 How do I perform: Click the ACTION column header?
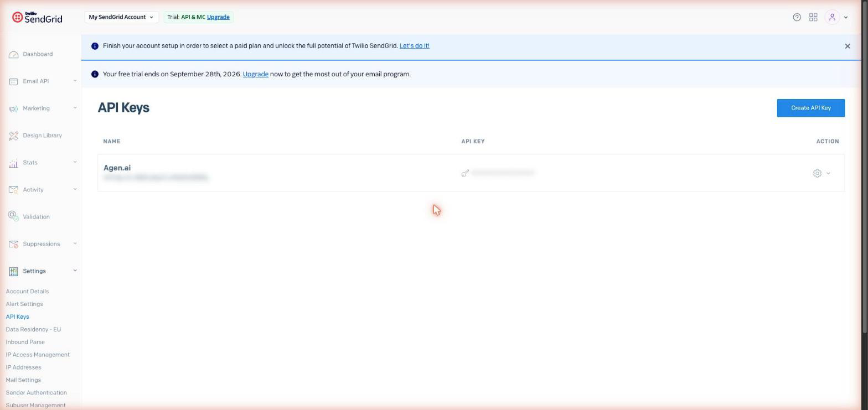[828, 142]
